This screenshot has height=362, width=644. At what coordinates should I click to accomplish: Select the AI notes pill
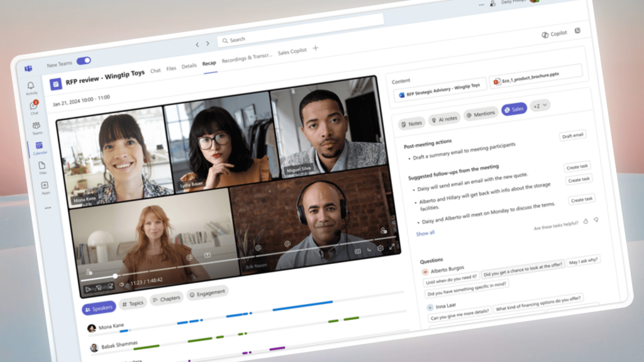coord(445,119)
